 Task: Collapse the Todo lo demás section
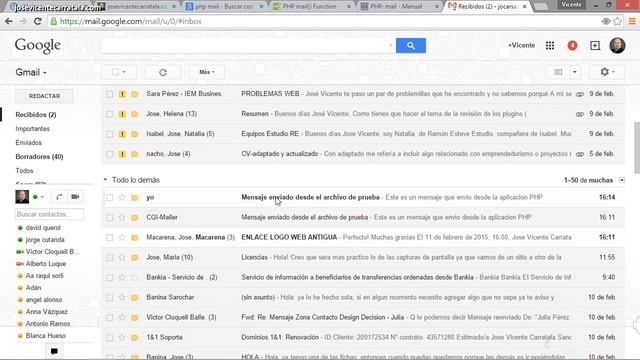tap(105, 180)
